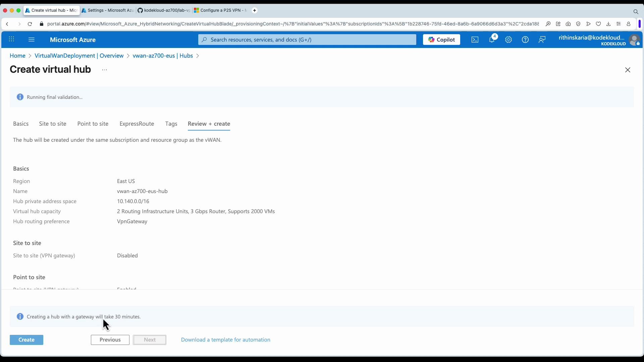Click the browser tab search magnifier
Image resolution: width=644 pixels, height=362 pixels.
(636, 12)
